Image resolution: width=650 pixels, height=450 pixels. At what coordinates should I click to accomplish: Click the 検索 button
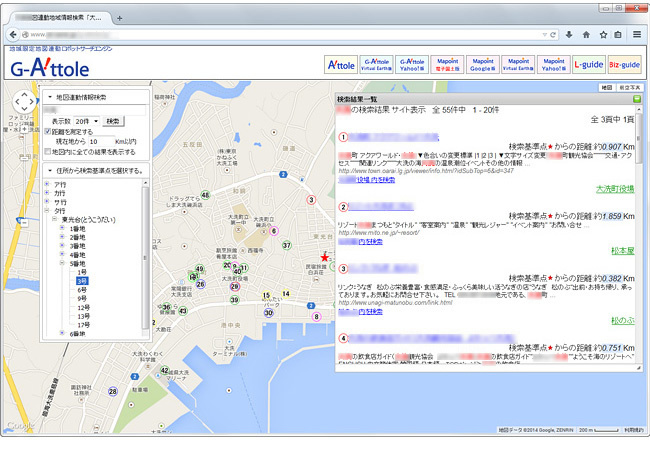point(113,121)
